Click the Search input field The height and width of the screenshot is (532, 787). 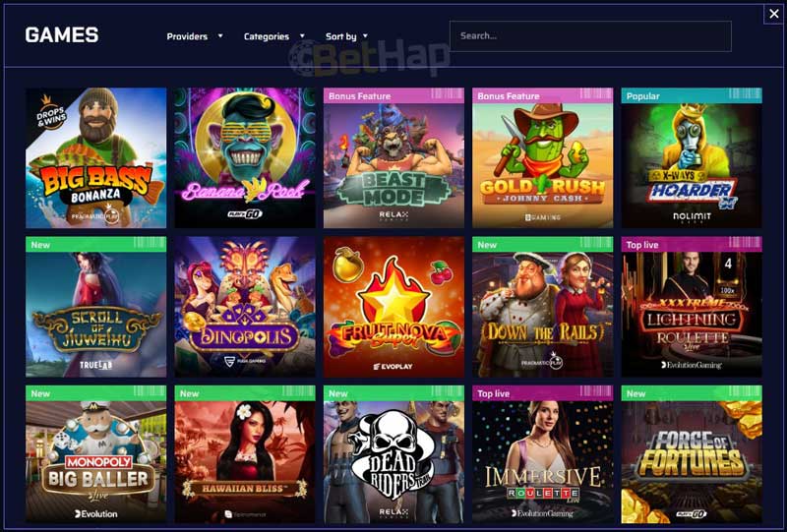pos(590,36)
